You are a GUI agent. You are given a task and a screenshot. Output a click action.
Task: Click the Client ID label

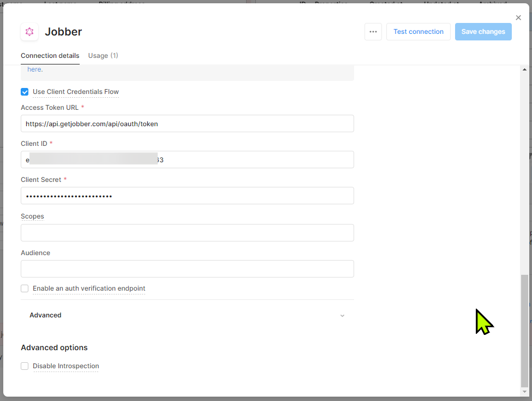34,143
